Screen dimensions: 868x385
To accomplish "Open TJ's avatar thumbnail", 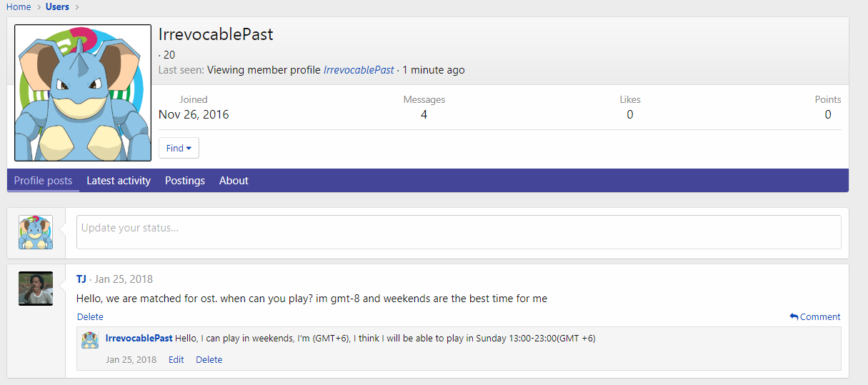I will tap(36, 289).
